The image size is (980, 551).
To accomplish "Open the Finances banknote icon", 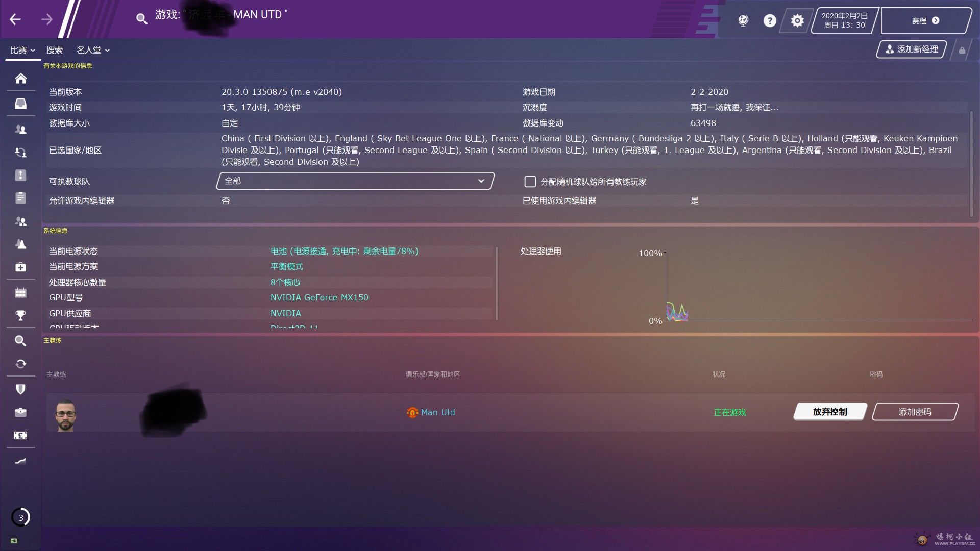I will coord(20,435).
